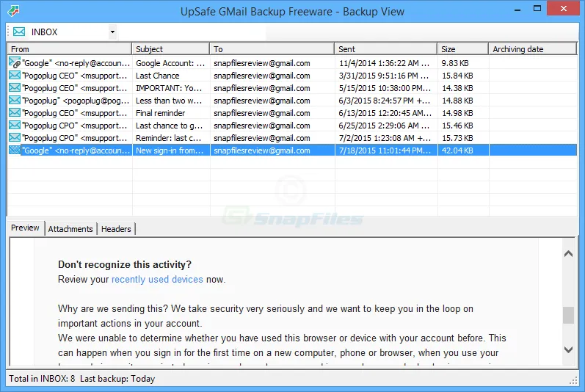
Task: Select the New sign-in from... subject cell
Action: click(170, 150)
